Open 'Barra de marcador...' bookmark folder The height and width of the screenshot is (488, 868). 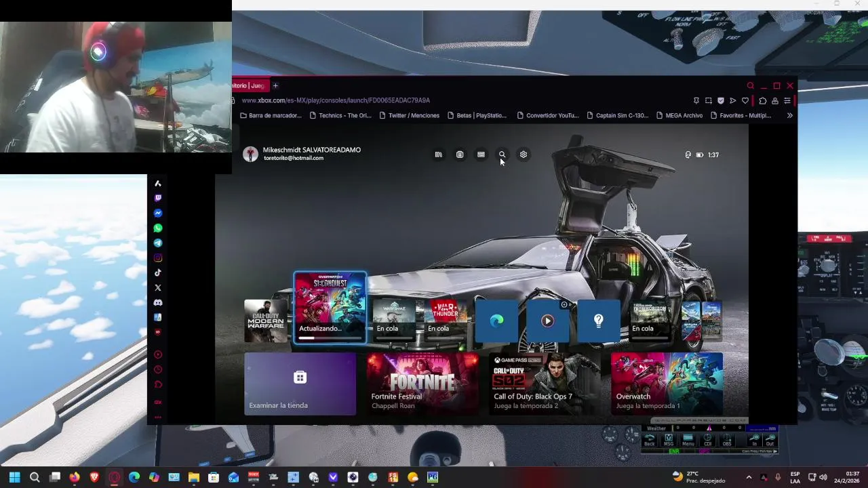tap(270, 115)
